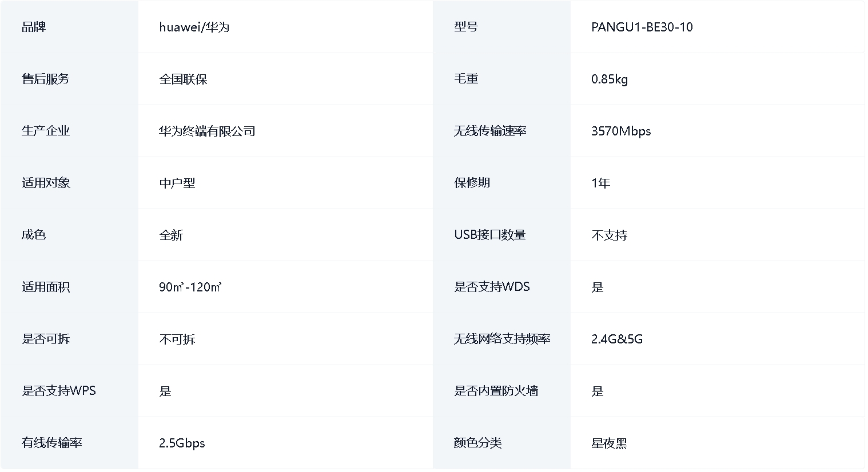Click the huawei/华为 brand value
The height and width of the screenshot is (472, 868).
[194, 27]
